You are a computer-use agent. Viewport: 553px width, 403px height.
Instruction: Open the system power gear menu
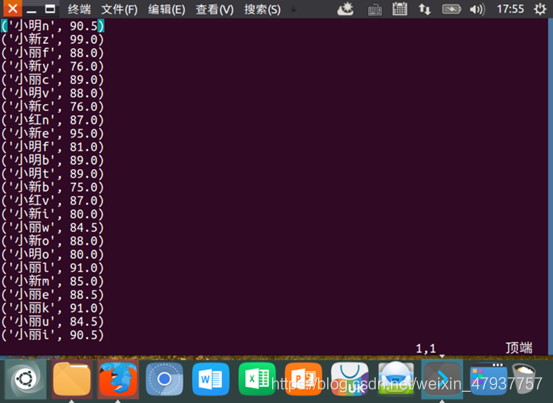coord(540,9)
